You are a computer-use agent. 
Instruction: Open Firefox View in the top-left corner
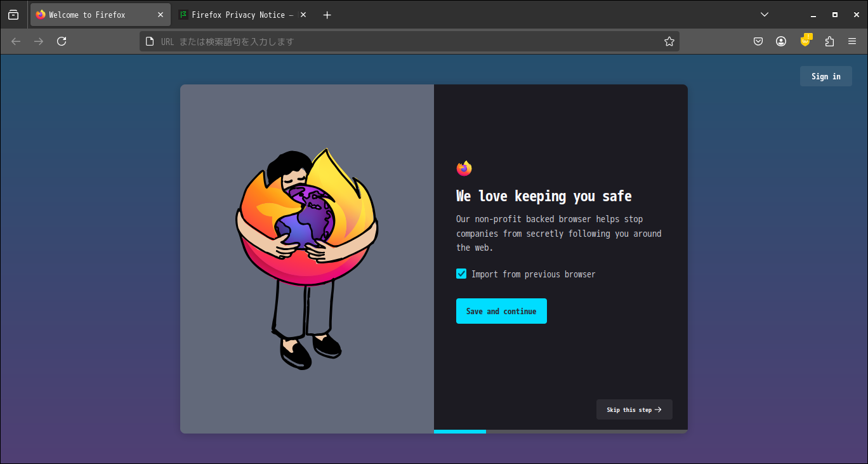coord(13,14)
